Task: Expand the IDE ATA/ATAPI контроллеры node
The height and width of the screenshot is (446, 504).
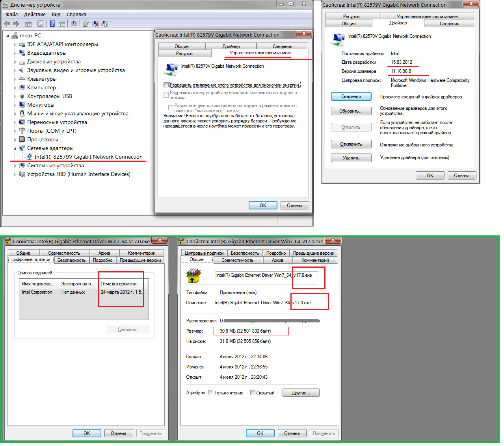Action: pyautogui.click(x=15, y=44)
